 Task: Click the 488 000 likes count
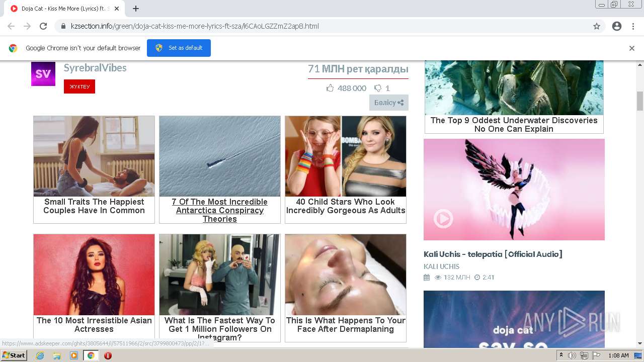click(x=352, y=88)
